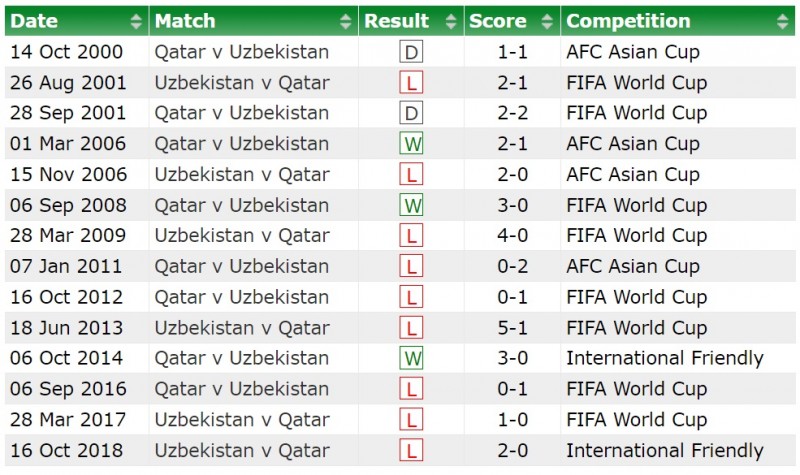Sort table using the Match column arrows
This screenshot has width=800, height=475.
346,21
